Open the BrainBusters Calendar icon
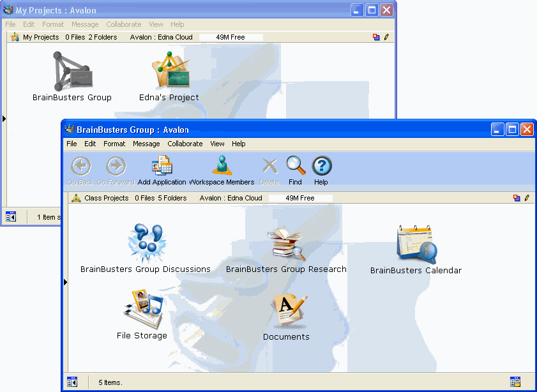 416,243
